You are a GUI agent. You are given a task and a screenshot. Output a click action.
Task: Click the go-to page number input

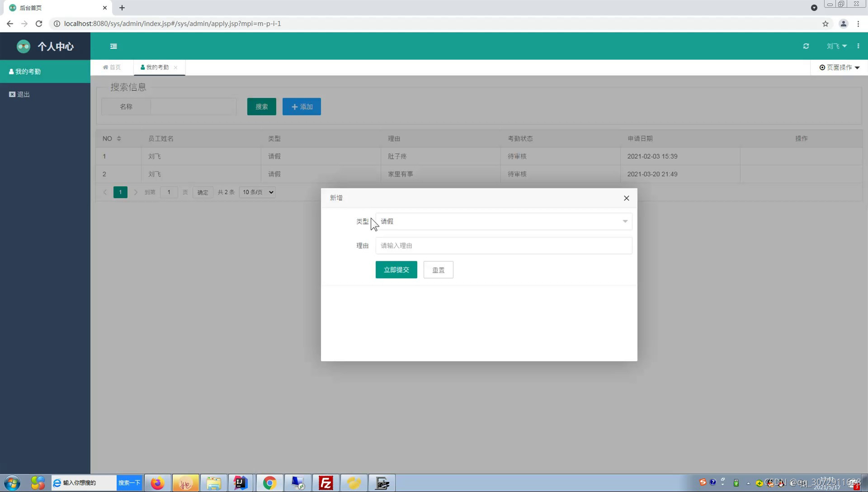(169, 192)
